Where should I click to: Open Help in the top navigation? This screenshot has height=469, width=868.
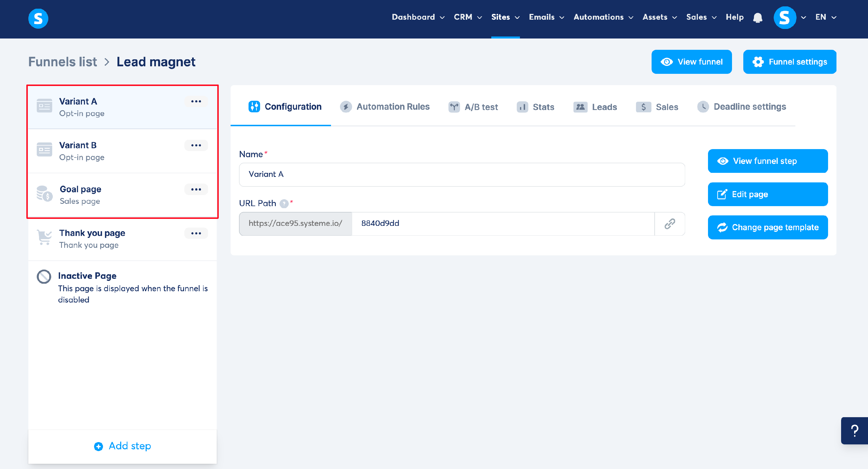tap(735, 17)
